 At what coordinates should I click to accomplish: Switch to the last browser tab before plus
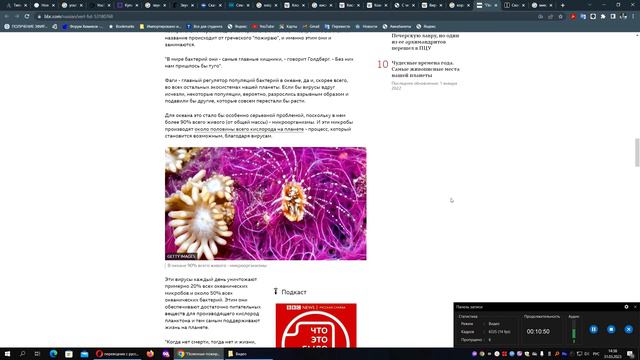click(542, 5)
